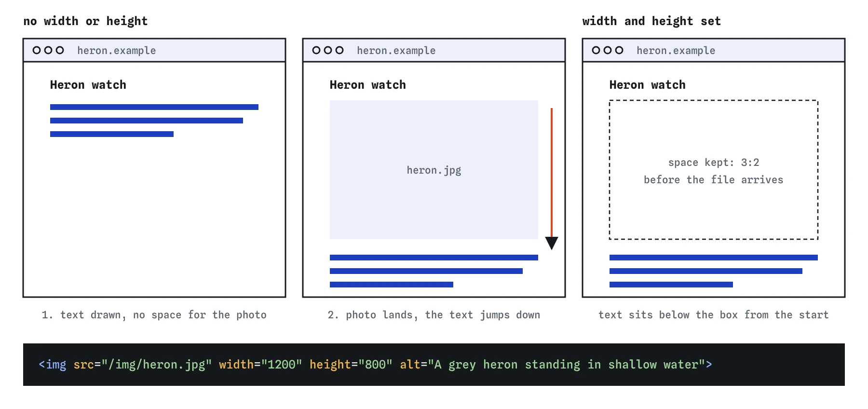Click the dashed 'space kept: 3:2' box
This screenshot has height=409, width=868.
(x=714, y=170)
